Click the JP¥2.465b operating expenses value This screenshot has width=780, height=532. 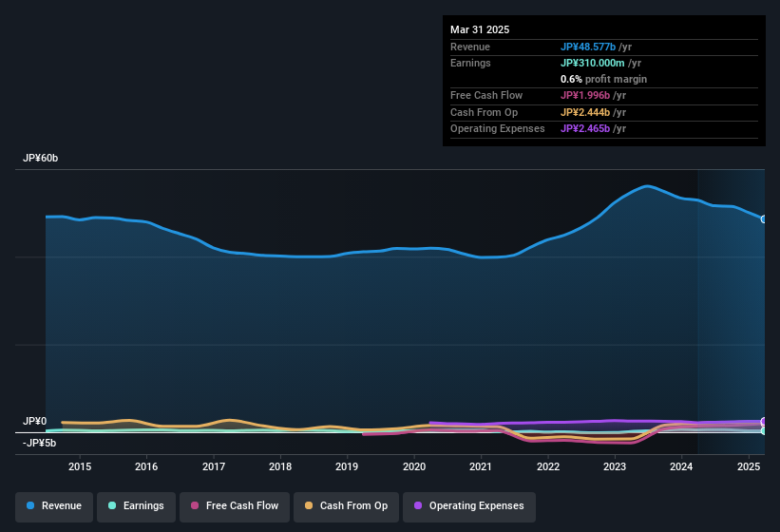pos(585,129)
